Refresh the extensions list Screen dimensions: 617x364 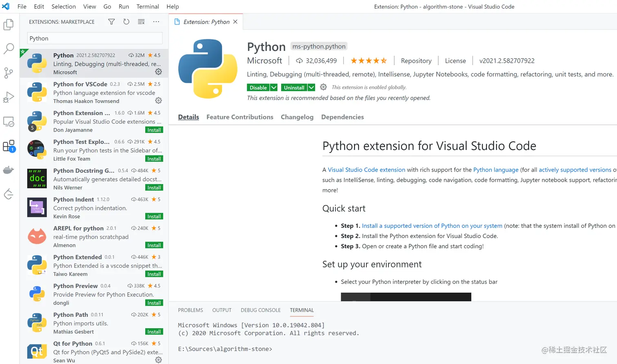click(x=127, y=22)
